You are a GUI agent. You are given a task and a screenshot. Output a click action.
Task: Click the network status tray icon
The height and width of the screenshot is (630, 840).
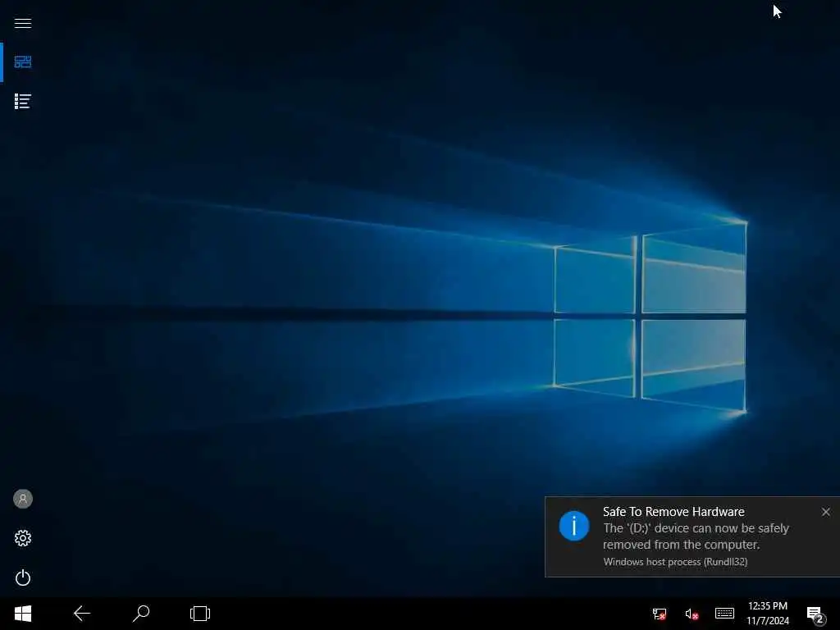[659, 614]
